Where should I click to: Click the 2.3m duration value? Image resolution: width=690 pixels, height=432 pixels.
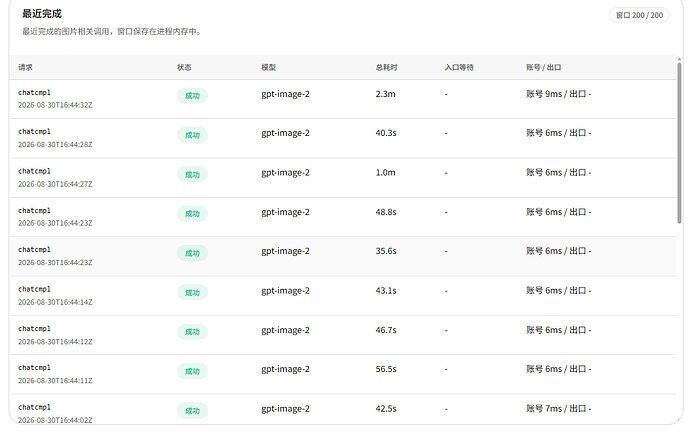coord(385,94)
